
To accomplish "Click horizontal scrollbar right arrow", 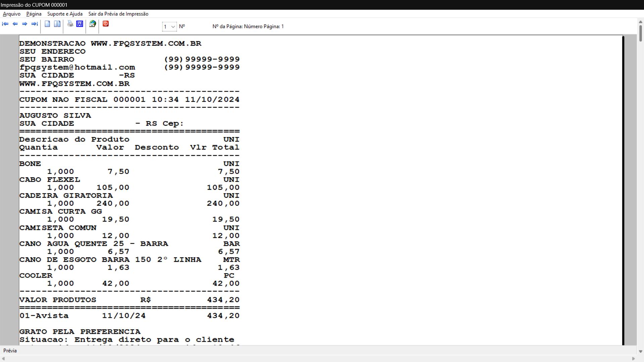I will (634, 359).
